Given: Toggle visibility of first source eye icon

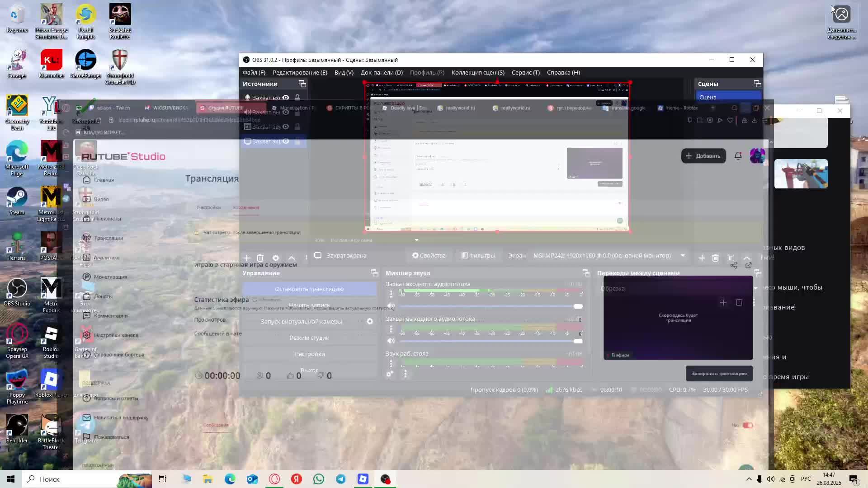Looking at the screenshot, I should tap(286, 98).
